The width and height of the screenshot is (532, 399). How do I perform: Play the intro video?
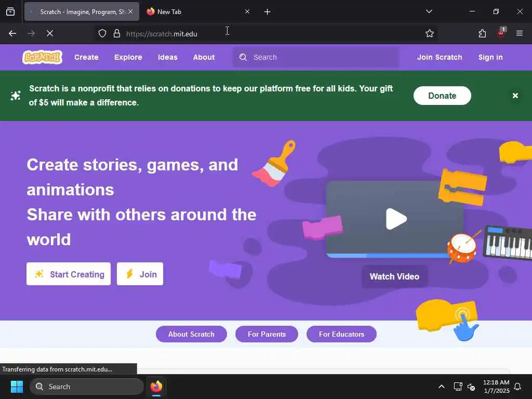pos(396,219)
